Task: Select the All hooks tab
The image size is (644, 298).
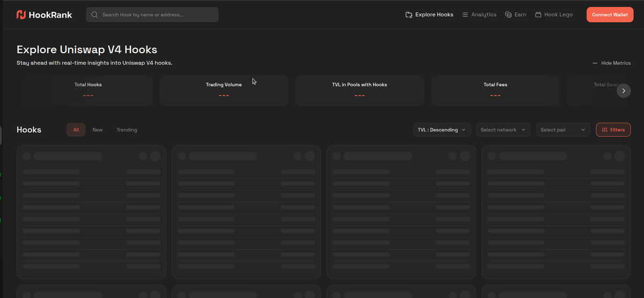Action: pyautogui.click(x=76, y=130)
